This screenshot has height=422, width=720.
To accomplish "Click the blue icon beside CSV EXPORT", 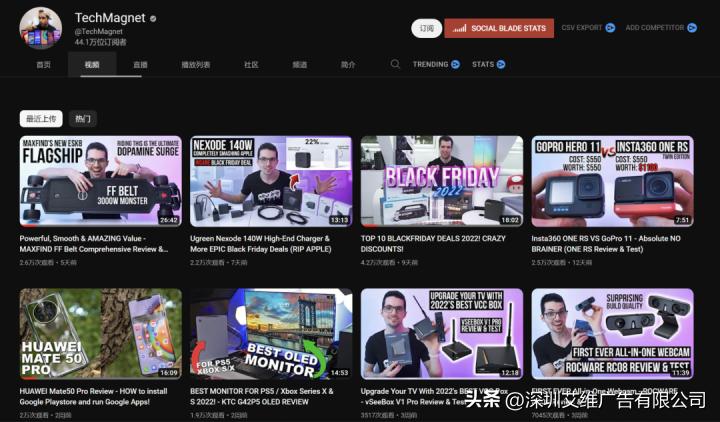I will point(610,28).
